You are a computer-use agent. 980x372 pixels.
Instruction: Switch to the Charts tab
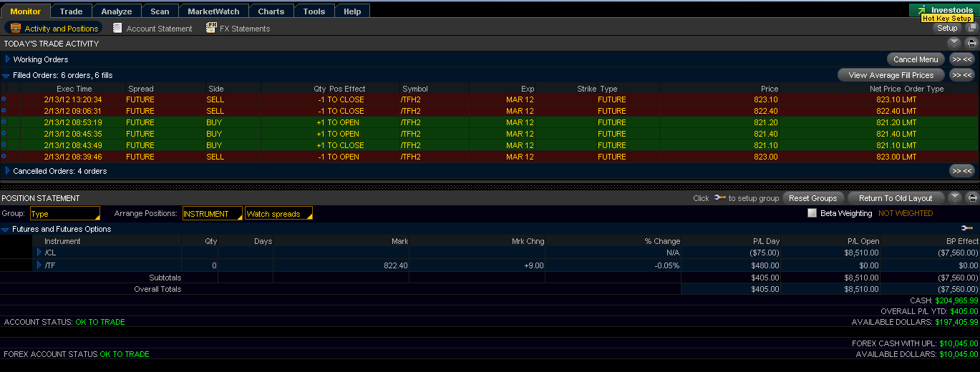pos(271,11)
